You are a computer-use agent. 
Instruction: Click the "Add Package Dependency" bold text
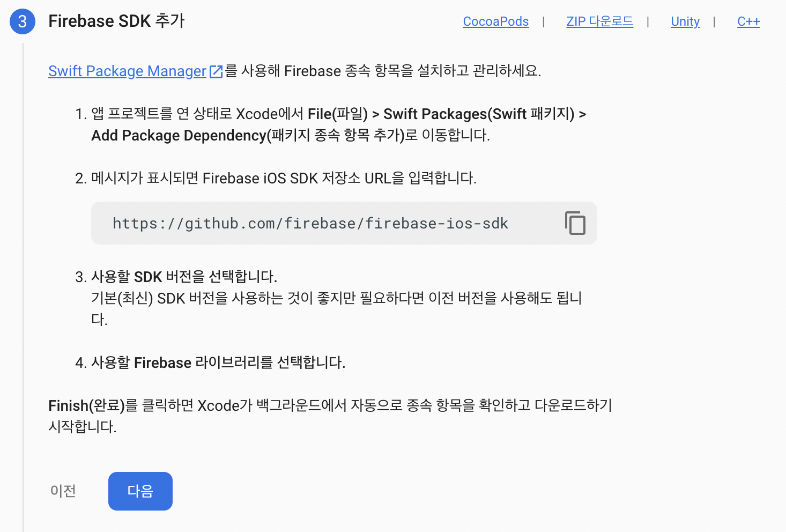tap(179, 136)
